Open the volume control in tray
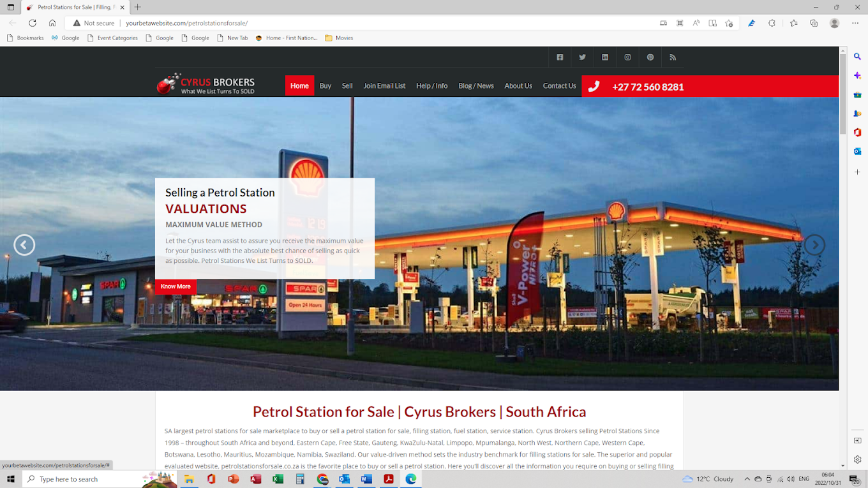Viewport: 868px width, 488px height. tap(791, 479)
